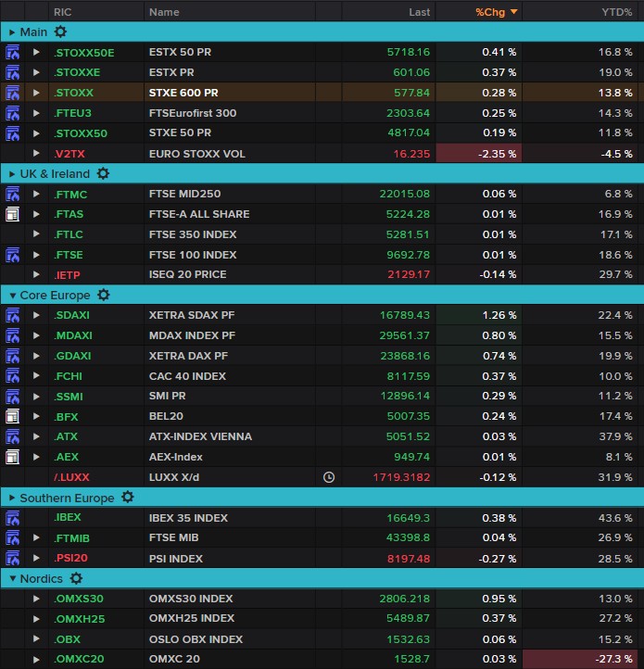The height and width of the screenshot is (669, 644).
Task: Open Southern Europe group settings gear
Action: pos(128,499)
